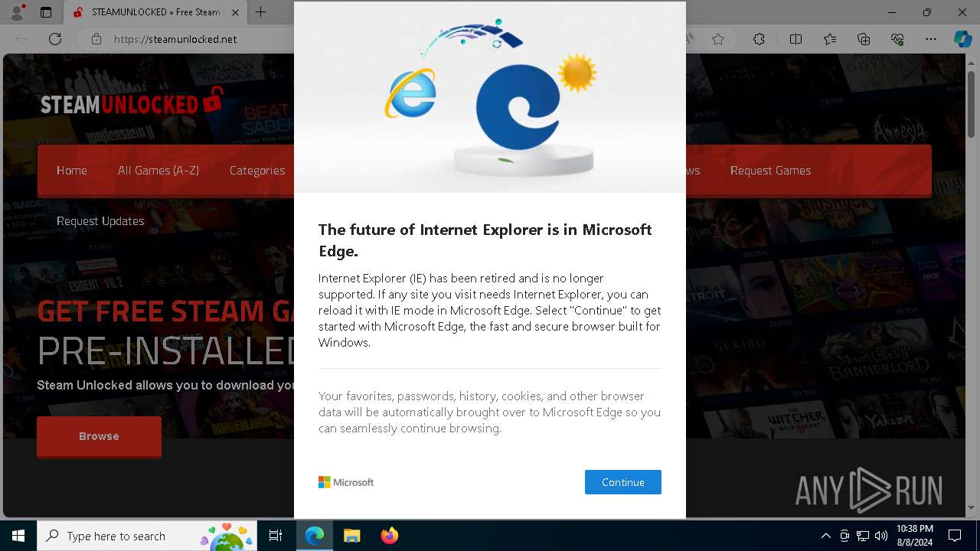Click Continue in the Edge dialog
The width and height of the screenshot is (980, 551).
[x=622, y=482]
